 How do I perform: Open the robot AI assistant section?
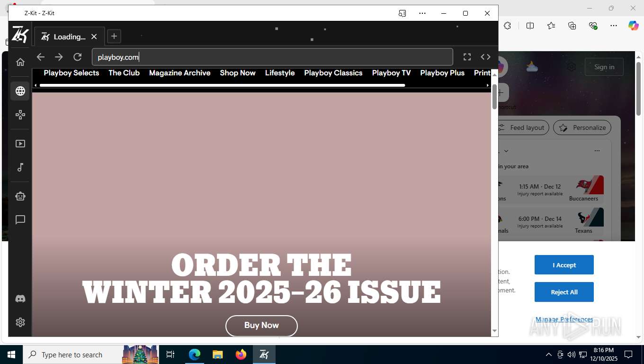click(x=20, y=196)
